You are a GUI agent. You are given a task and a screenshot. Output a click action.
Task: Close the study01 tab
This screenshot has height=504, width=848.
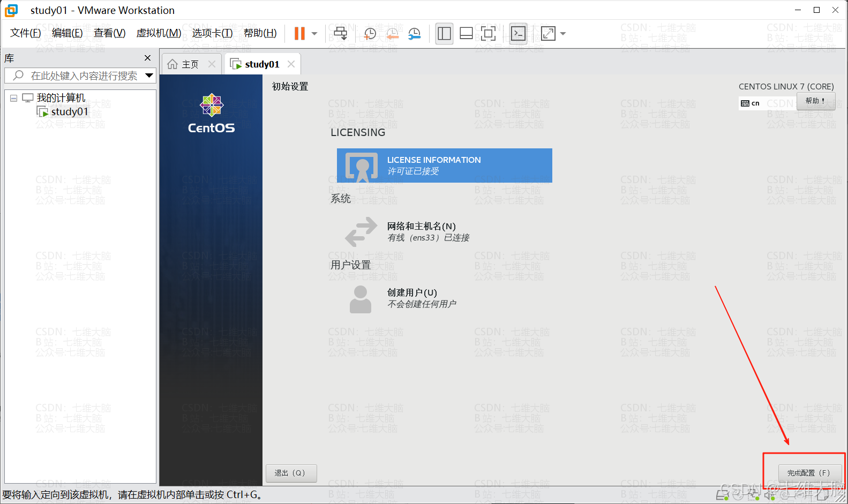(291, 64)
